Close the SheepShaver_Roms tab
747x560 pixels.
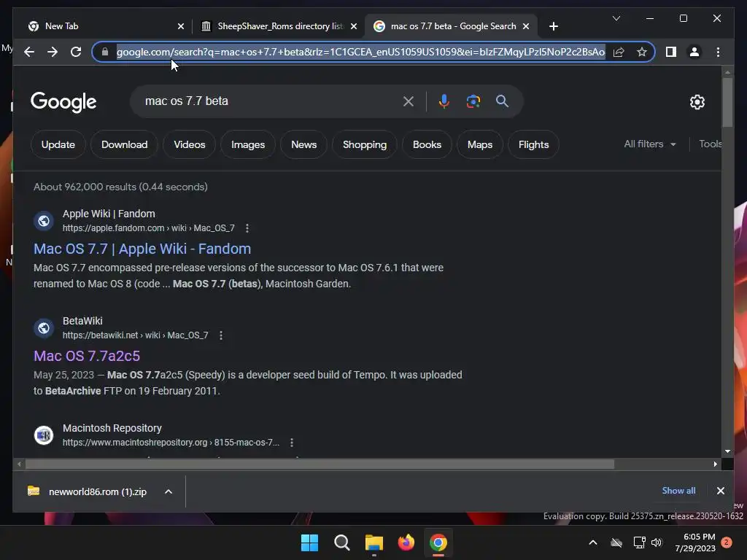354,26
